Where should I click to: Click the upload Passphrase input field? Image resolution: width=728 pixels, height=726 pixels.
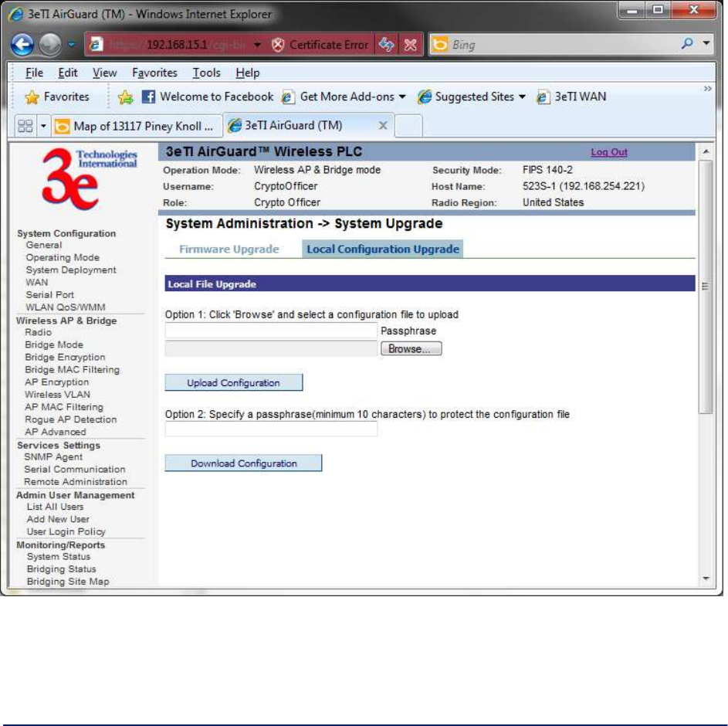click(x=271, y=331)
